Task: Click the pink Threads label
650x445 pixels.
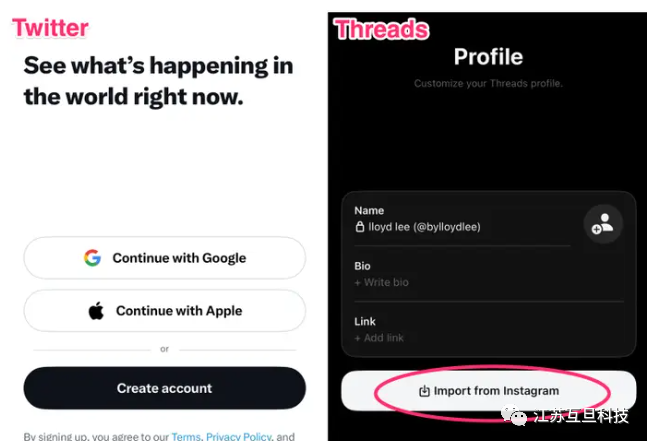Action: pos(382,29)
